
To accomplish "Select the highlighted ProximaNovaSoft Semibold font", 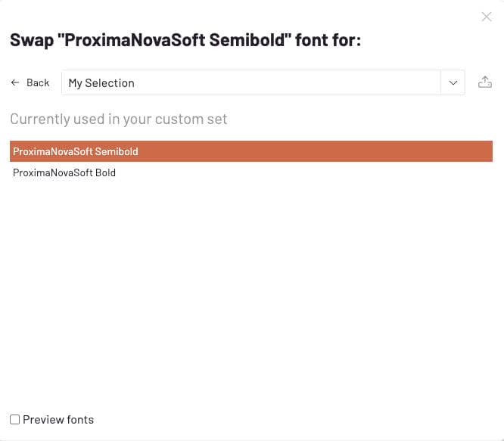I will [76, 151].
